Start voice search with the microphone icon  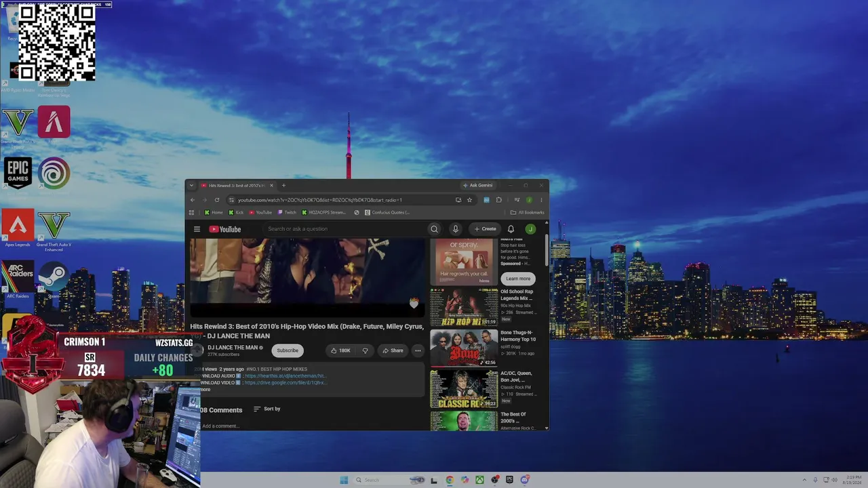(x=456, y=229)
